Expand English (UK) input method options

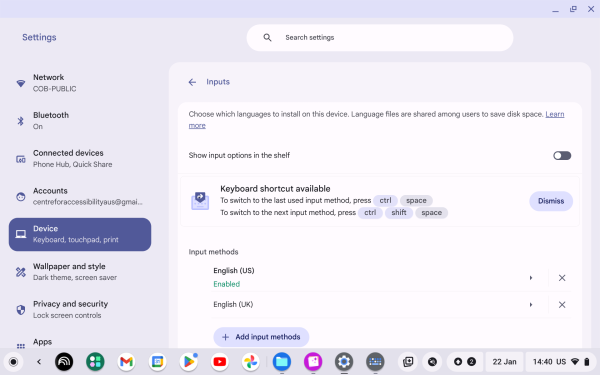click(x=531, y=305)
